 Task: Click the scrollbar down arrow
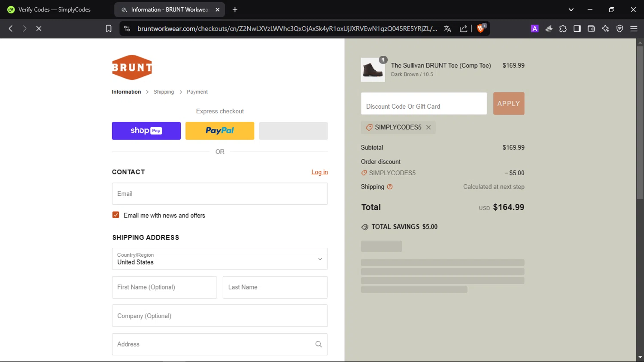(x=640, y=357)
